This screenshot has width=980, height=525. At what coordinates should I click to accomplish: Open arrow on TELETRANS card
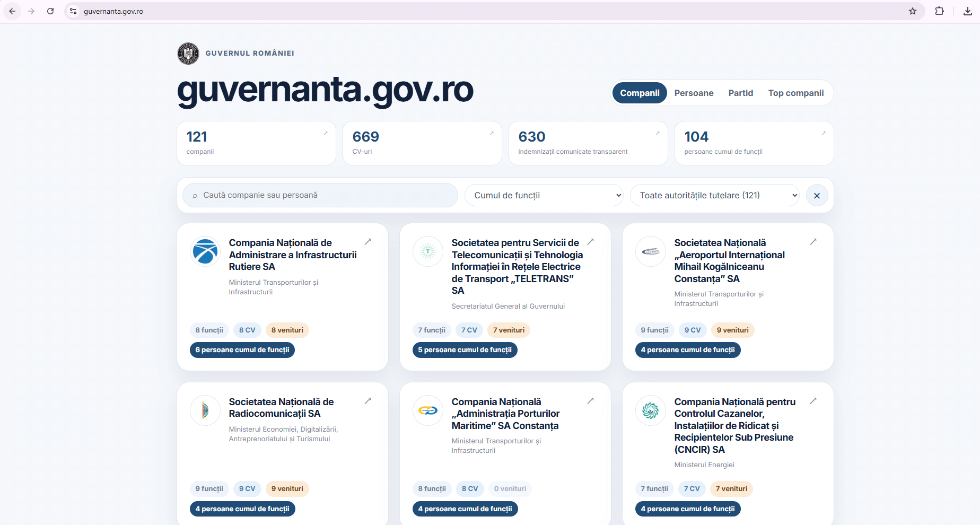tap(591, 242)
